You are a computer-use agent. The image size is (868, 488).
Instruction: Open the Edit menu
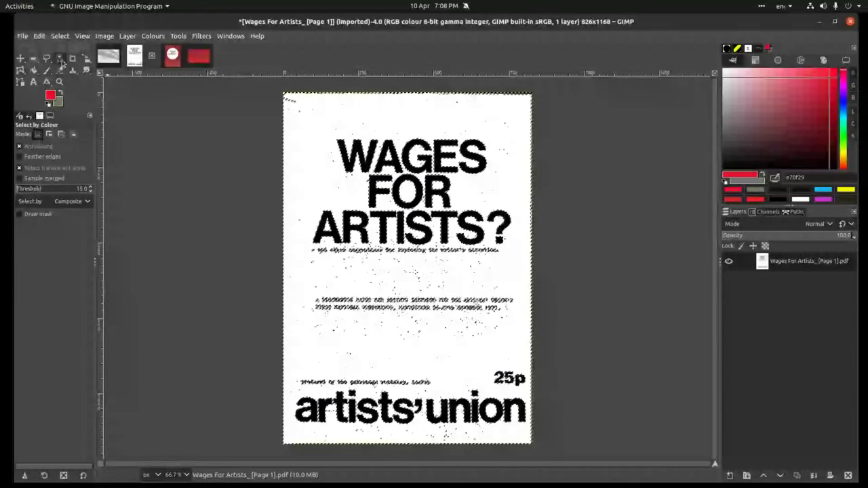point(39,36)
